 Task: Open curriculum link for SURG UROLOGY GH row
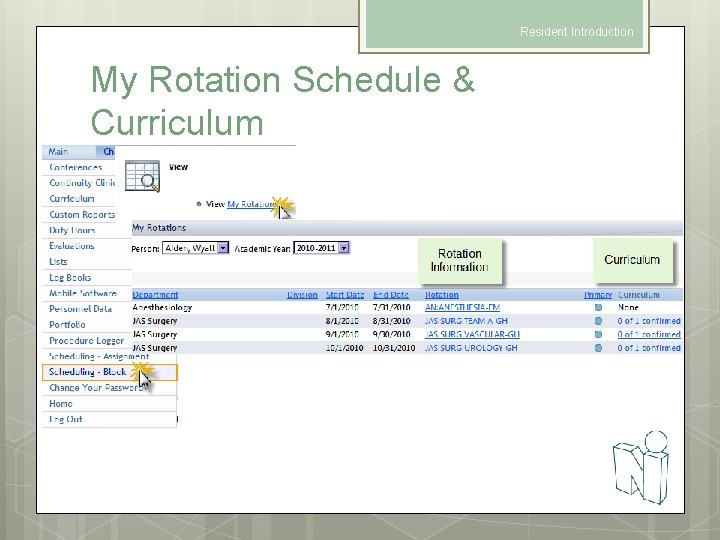649,348
